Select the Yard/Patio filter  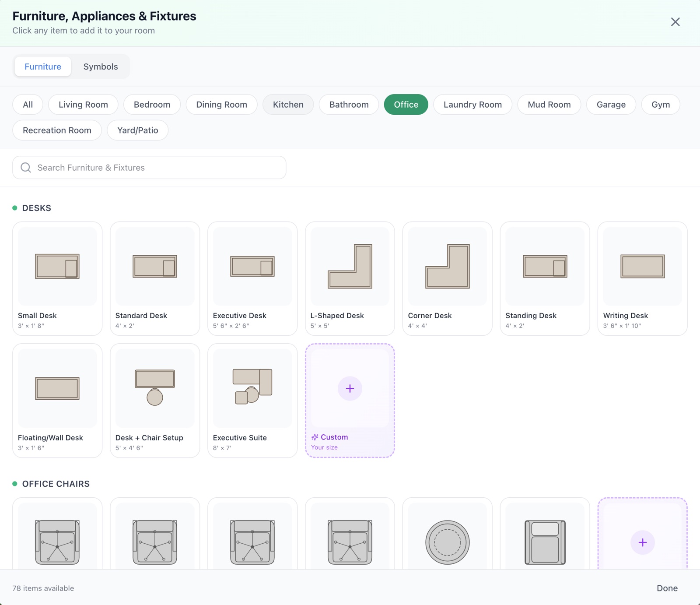click(138, 130)
